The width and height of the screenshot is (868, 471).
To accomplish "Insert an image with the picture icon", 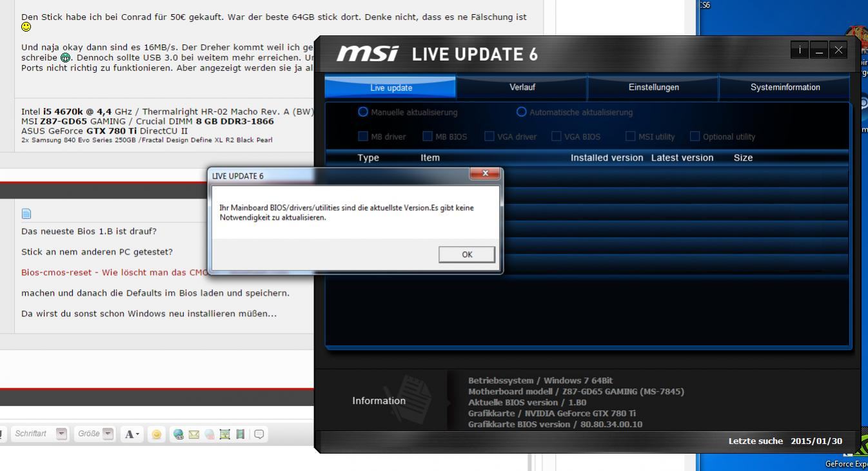I will click(224, 434).
